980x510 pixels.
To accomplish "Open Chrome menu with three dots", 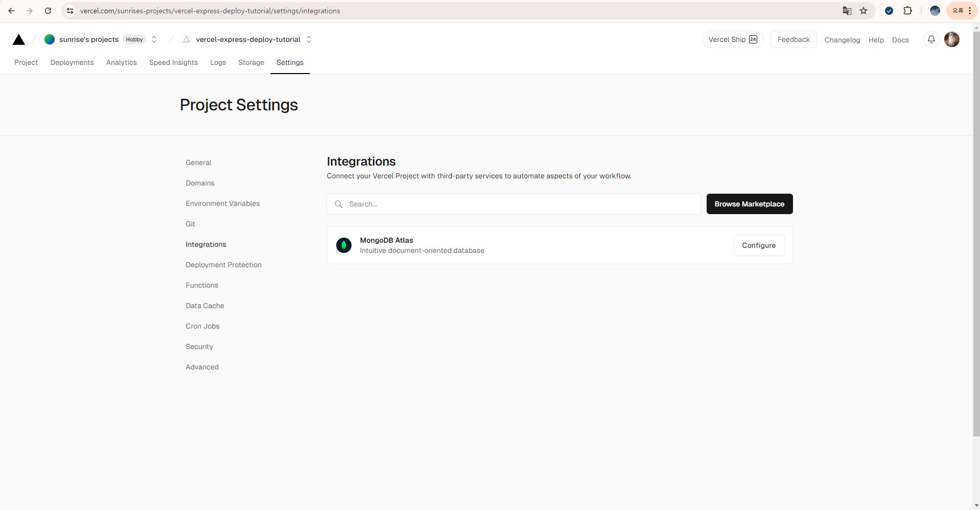I will click(970, 11).
